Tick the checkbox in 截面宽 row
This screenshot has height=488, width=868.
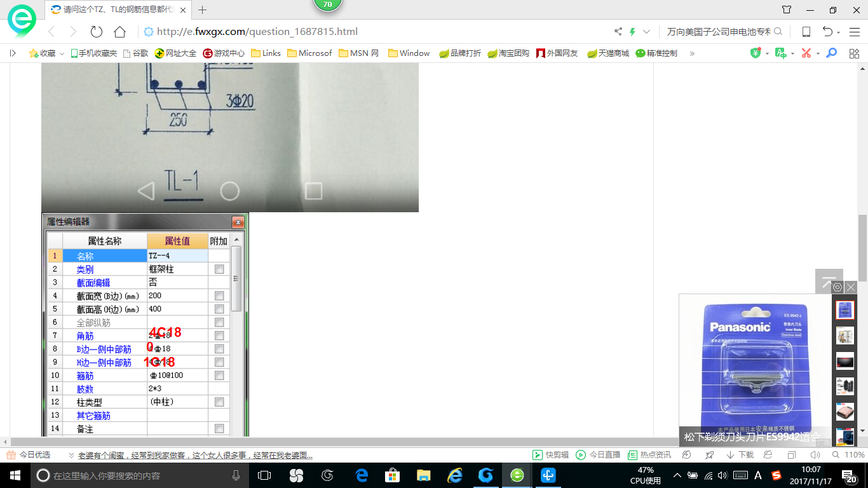tap(219, 296)
